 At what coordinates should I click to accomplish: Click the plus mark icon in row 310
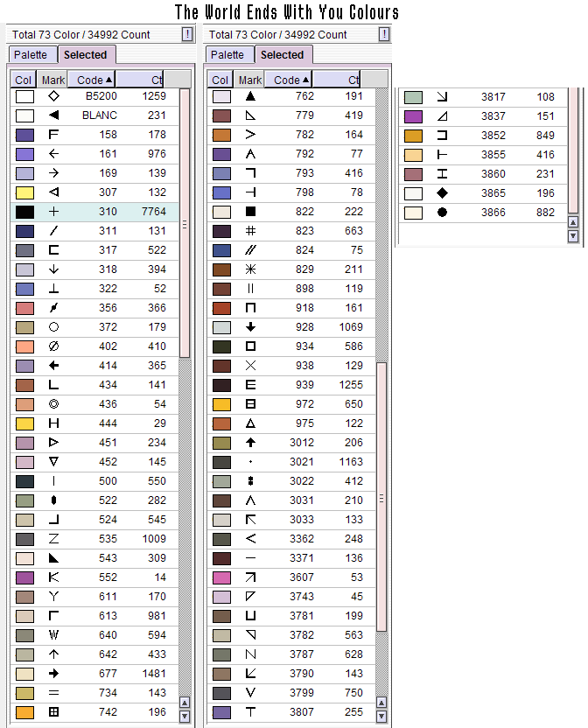point(54,212)
